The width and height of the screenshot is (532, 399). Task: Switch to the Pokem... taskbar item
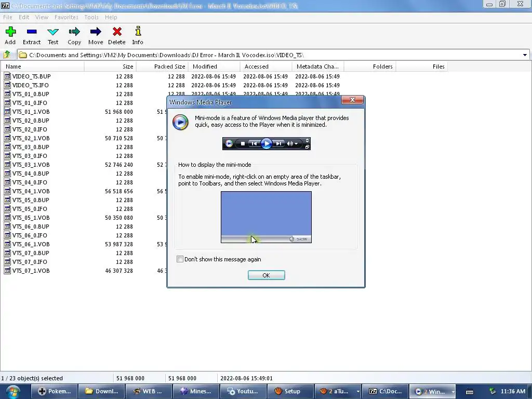pos(54,391)
